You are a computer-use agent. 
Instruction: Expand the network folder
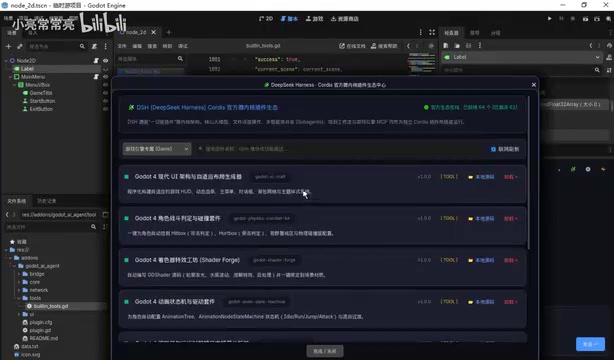(x=19, y=290)
